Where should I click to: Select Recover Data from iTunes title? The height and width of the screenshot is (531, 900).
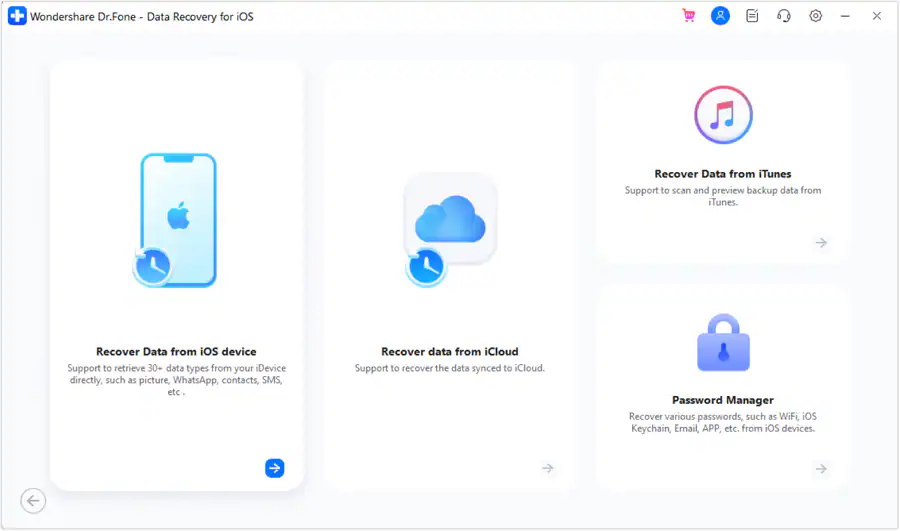pyautogui.click(x=723, y=174)
